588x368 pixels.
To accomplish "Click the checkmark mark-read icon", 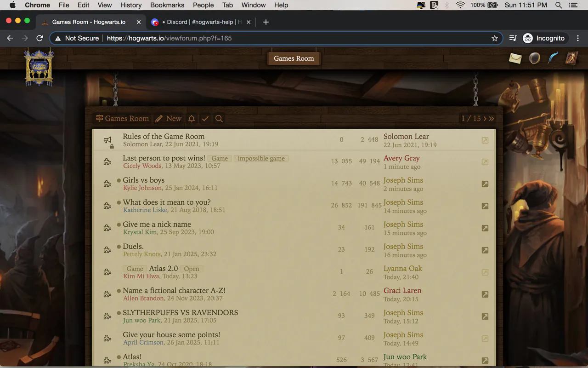I will (205, 119).
